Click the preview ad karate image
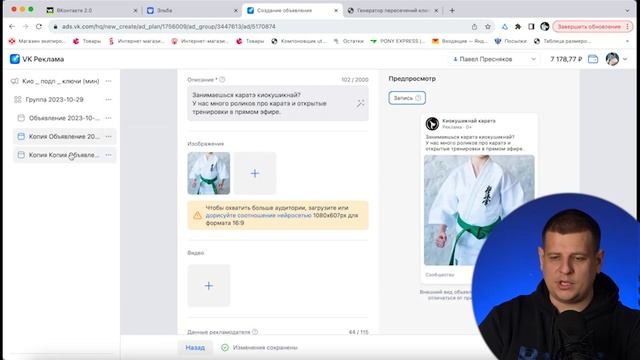This screenshot has height=360, width=640. 479,210
